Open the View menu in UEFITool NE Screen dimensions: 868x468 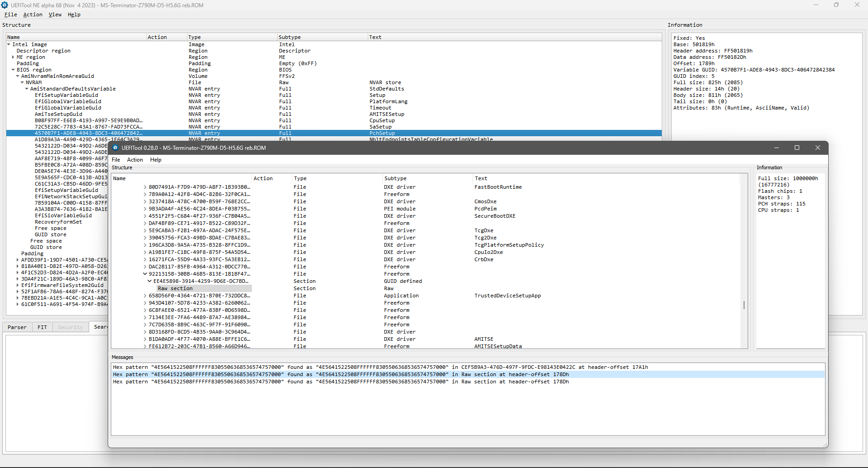tap(55, 14)
